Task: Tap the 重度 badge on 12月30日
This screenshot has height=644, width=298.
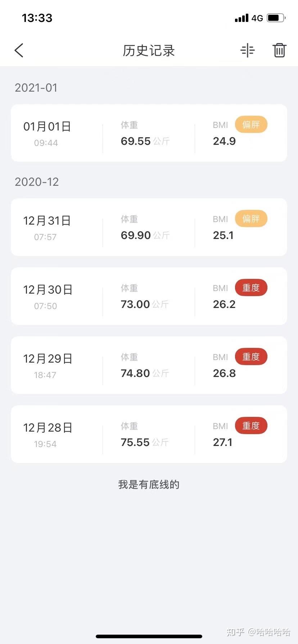Action: pyautogui.click(x=251, y=288)
